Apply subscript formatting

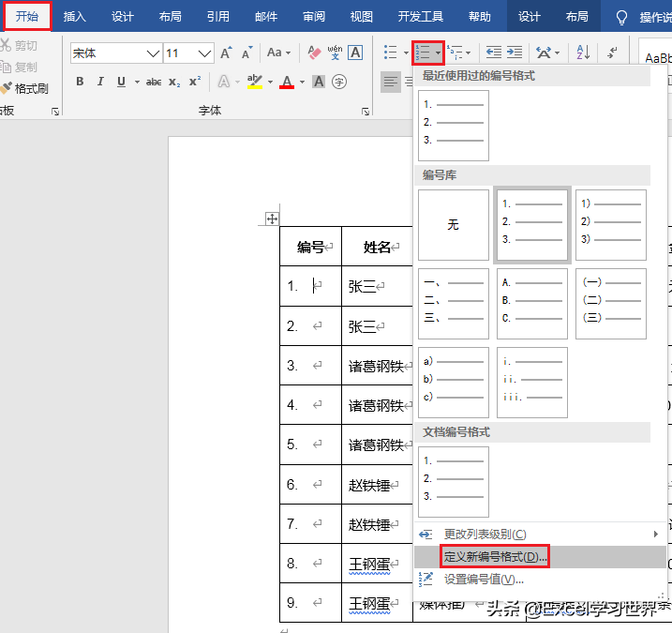174,82
